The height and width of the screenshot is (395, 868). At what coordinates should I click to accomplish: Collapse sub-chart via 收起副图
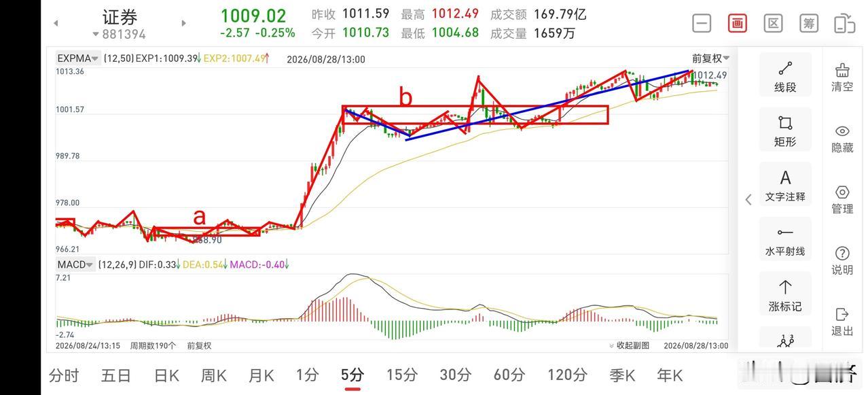629,345
